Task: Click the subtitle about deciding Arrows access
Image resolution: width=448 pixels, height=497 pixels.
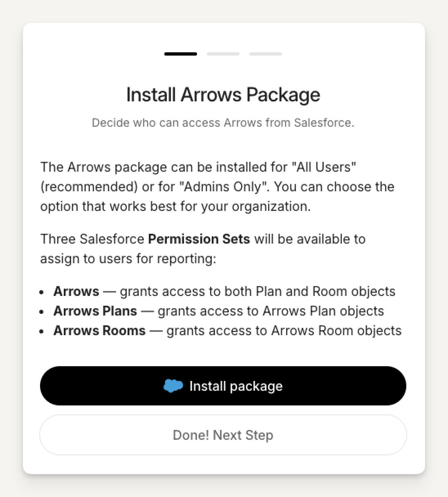Action: click(x=223, y=123)
